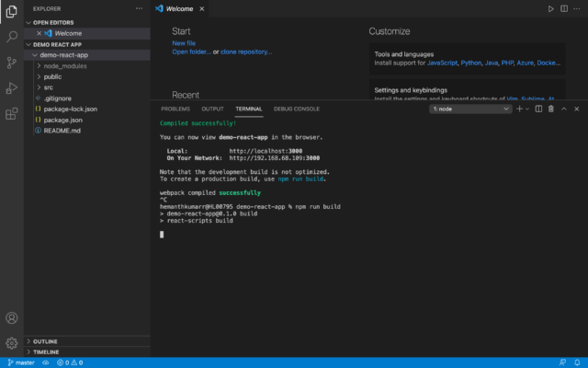Open the Manage gear icon
This screenshot has height=368, width=588.
pos(12,343)
